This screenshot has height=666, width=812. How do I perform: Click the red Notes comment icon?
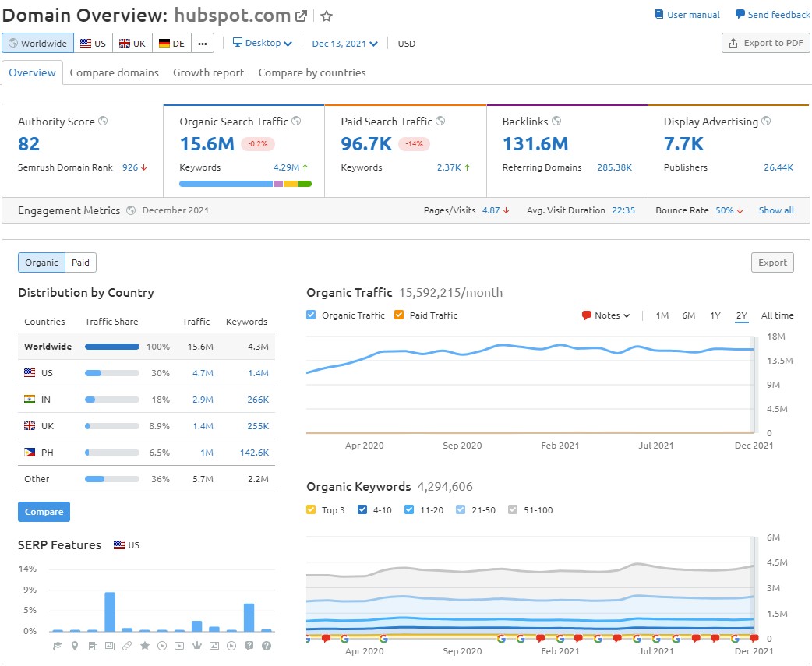[587, 315]
